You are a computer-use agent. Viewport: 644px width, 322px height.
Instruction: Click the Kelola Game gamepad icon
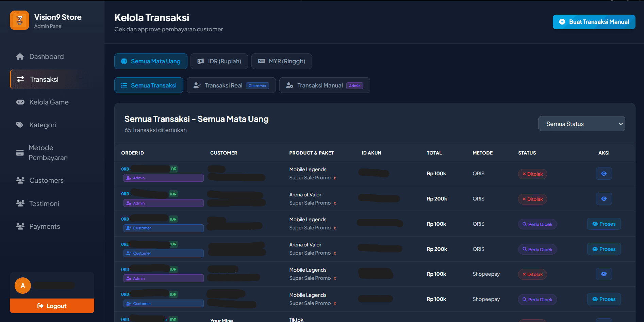coord(20,102)
